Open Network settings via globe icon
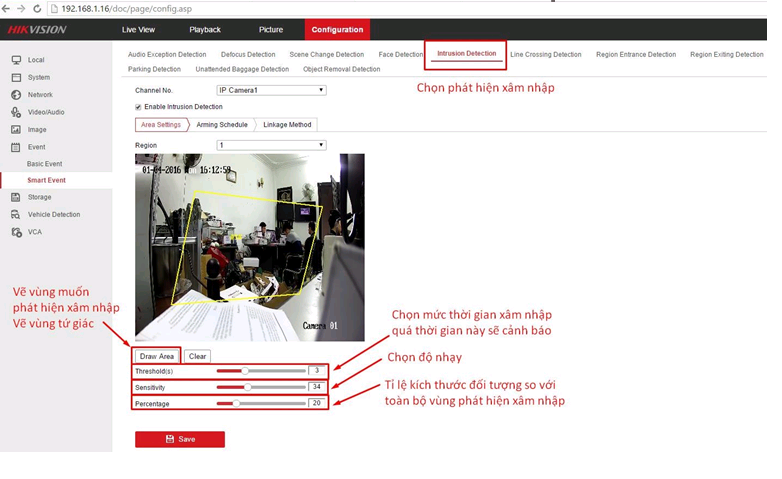 [16, 95]
